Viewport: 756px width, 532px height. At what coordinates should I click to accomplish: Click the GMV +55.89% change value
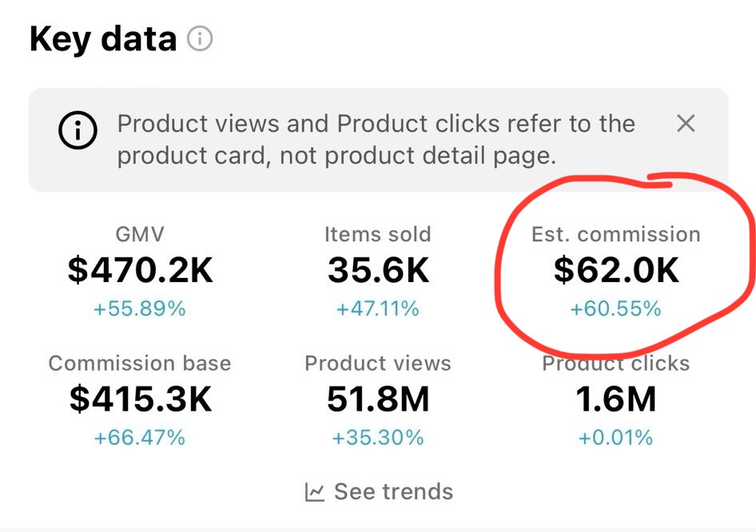[x=140, y=309]
